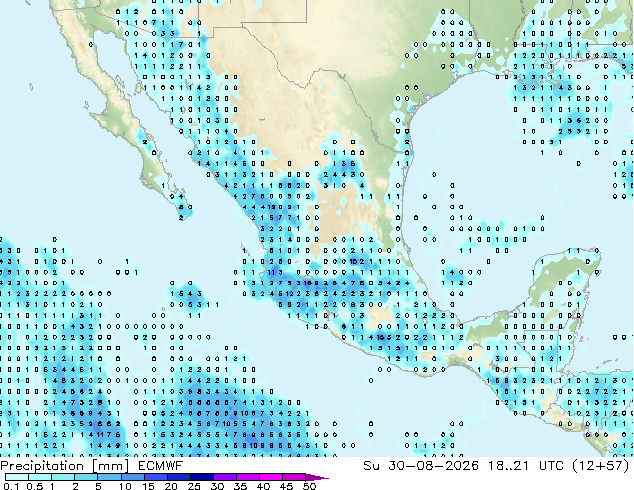Click the legend value label 20
This screenshot has height=490, width=634.
coord(171,486)
